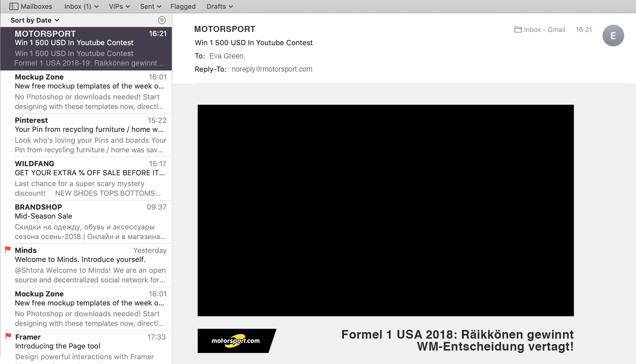Click the motorsport.com logo
This screenshot has height=364, width=636.
(237, 341)
